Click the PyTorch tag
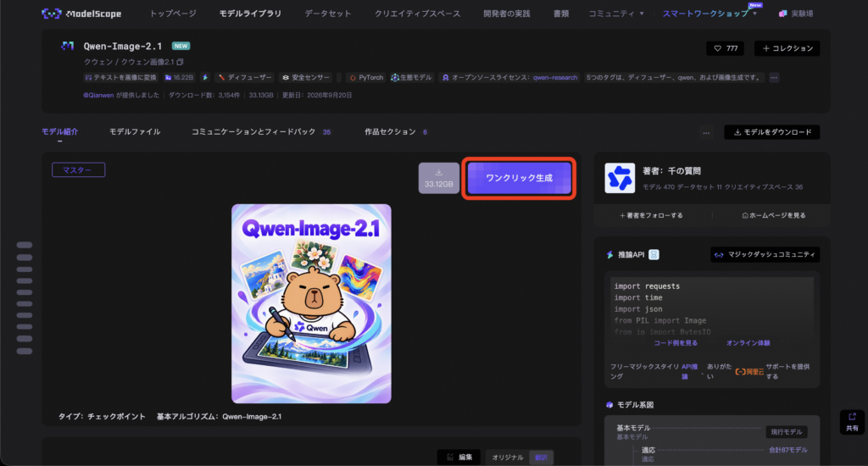The height and width of the screenshot is (466, 868). (366, 77)
